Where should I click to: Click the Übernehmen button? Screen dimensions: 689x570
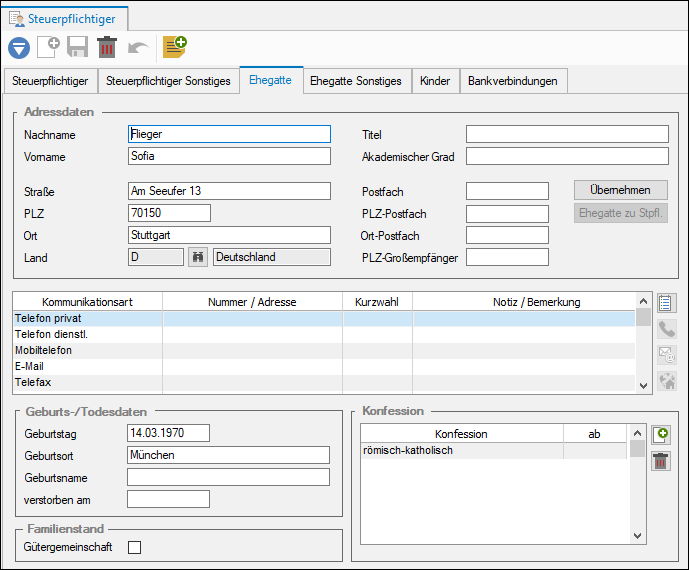click(620, 190)
